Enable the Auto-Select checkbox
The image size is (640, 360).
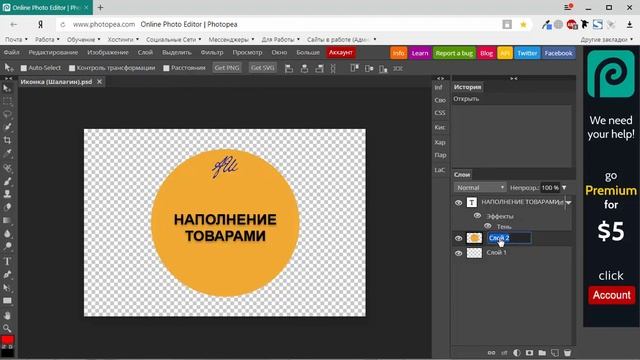24,68
